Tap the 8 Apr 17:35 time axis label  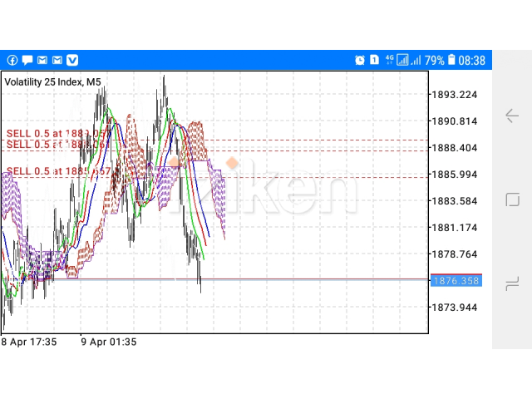tap(29, 342)
